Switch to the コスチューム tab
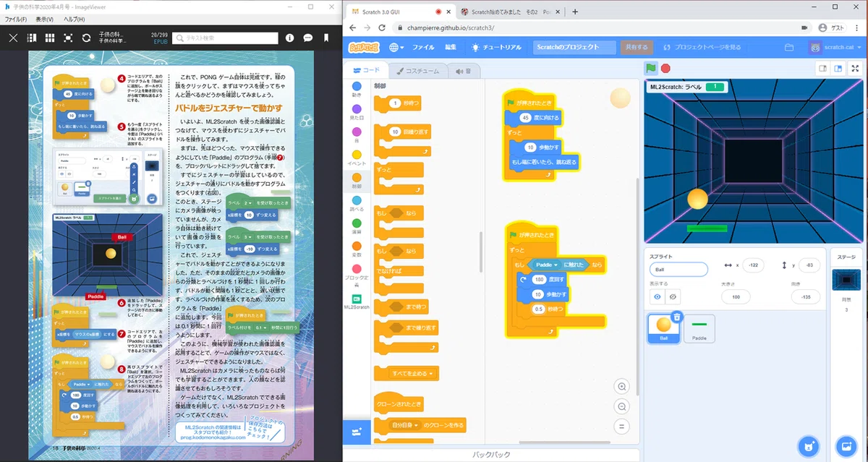This screenshot has height=462, width=868. (x=417, y=71)
